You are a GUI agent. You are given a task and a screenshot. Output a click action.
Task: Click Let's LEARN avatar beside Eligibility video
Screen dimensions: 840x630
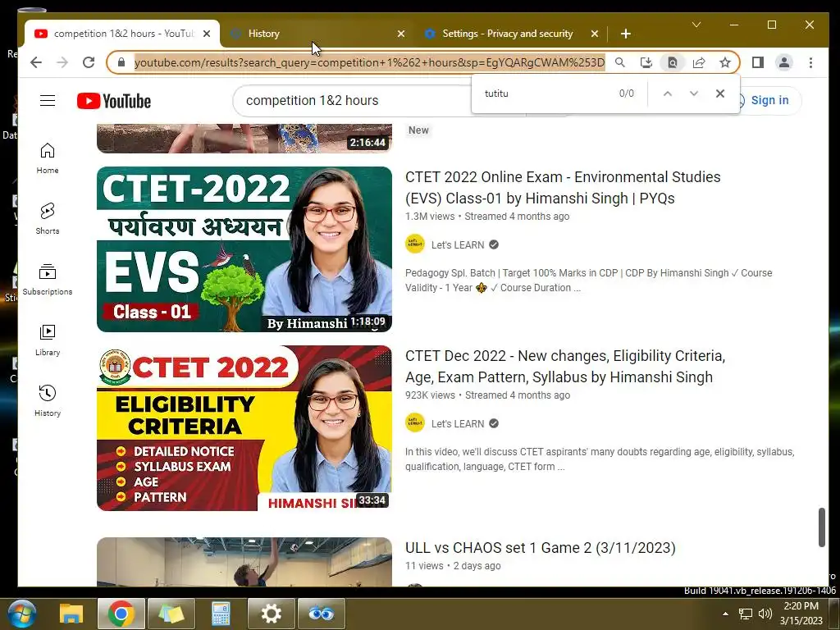pyautogui.click(x=415, y=423)
